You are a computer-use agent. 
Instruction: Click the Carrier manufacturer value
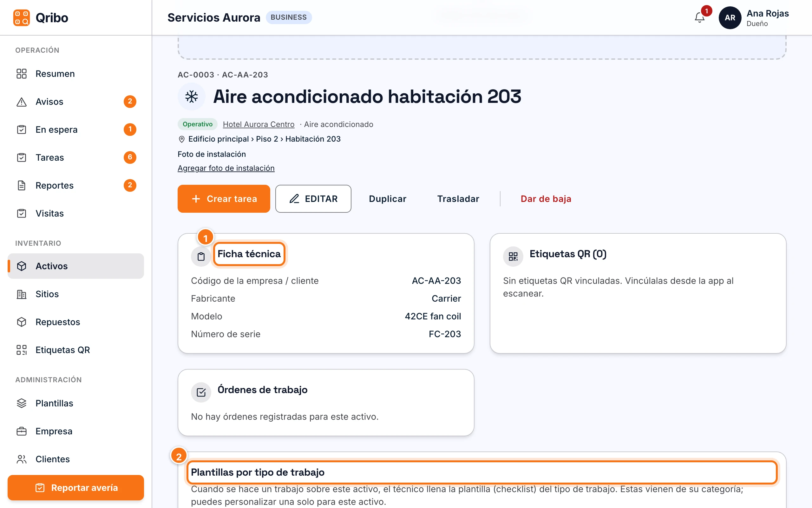coord(446,298)
